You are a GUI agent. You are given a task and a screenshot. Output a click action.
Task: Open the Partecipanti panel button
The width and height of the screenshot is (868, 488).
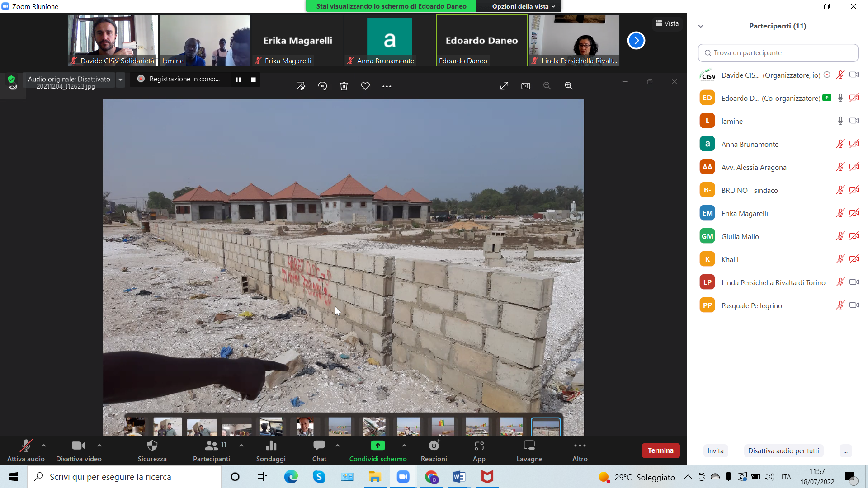coord(212,450)
